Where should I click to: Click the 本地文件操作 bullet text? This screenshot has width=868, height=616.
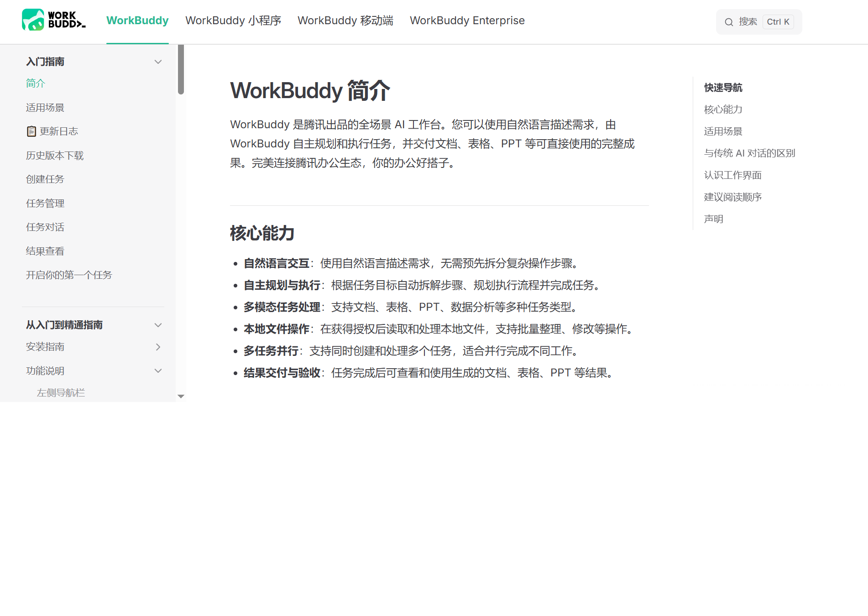[277, 329]
